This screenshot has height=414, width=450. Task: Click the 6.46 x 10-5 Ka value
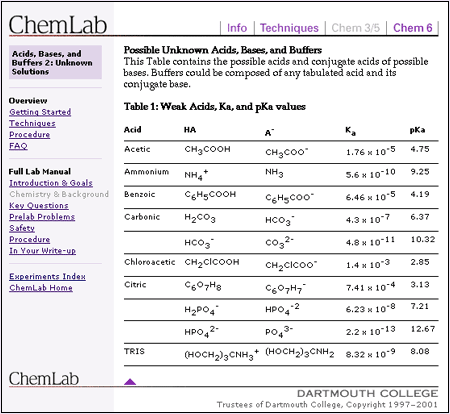tap(370, 196)
